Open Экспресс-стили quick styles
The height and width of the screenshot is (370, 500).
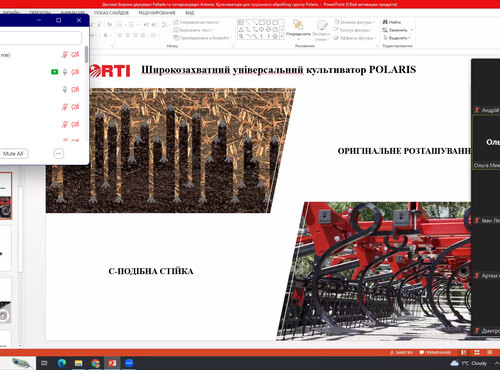[x=322, y=30]
